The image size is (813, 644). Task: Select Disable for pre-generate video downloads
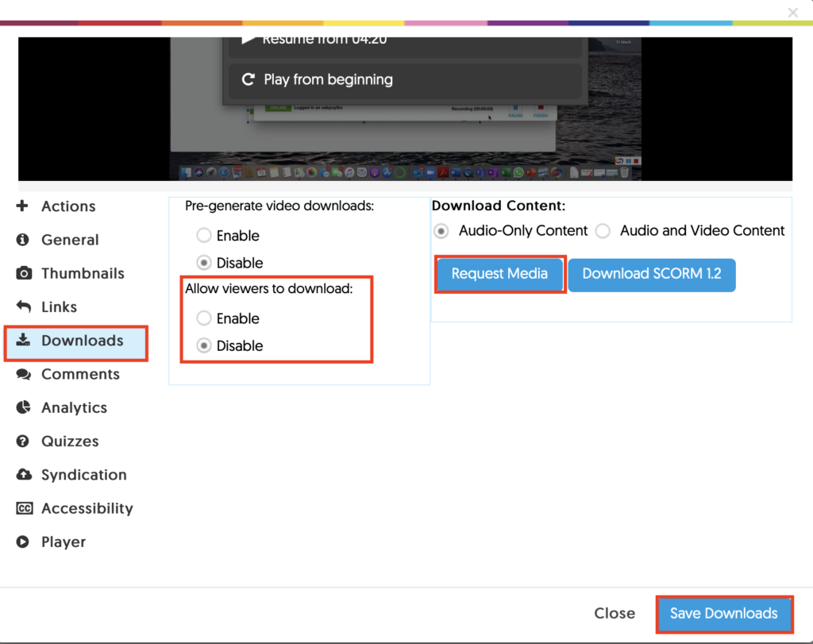click(x=204, y=263)
